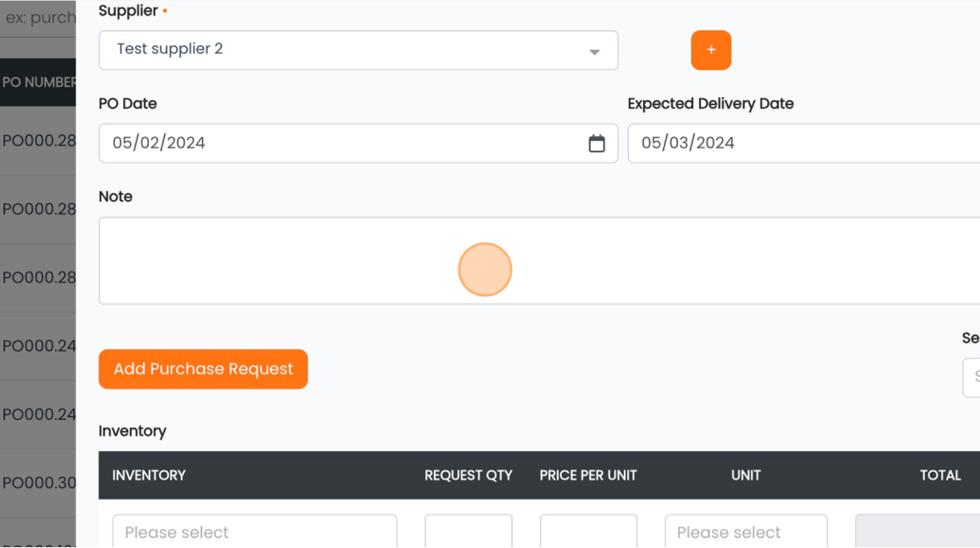Image resolution: width=980 pixels, height=548 pixels.
Task: Click the INVENTORY column header
Action: pos(149,475)
